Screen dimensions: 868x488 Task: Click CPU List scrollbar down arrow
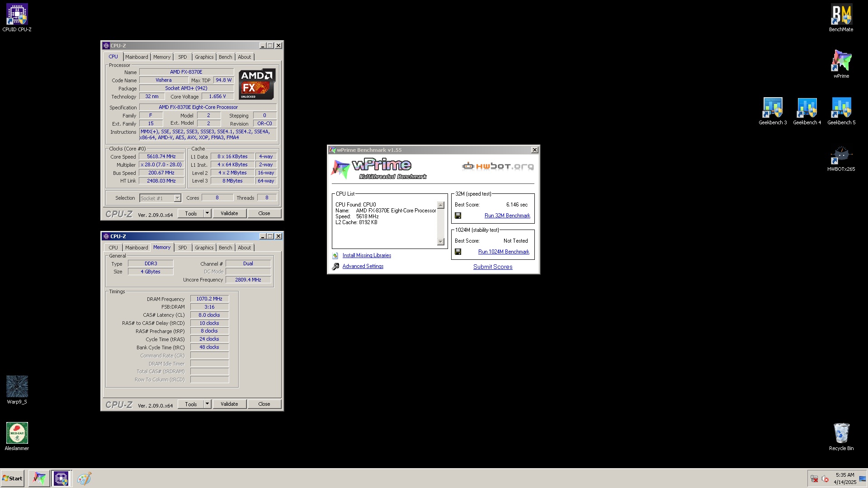(441, 242)
